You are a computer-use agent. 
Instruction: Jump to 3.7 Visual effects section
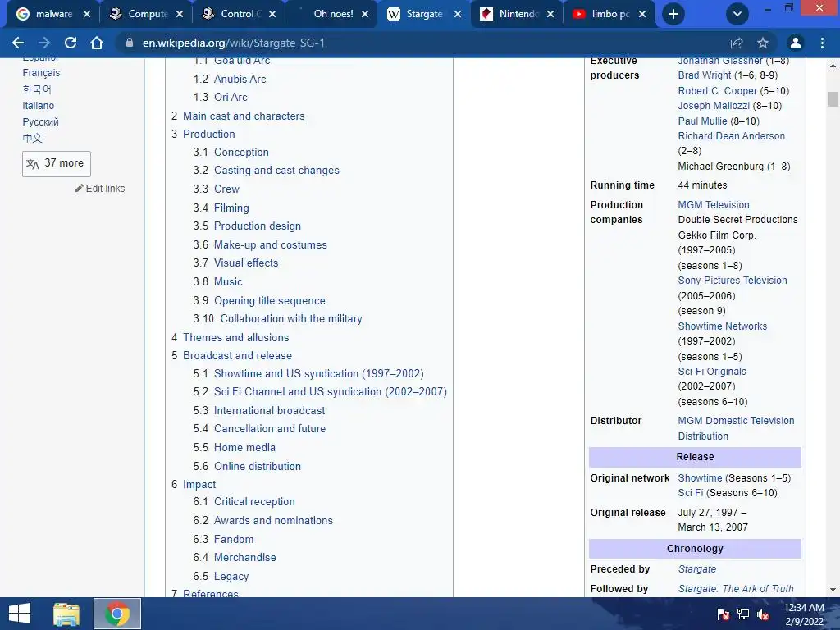pos(235,263)
